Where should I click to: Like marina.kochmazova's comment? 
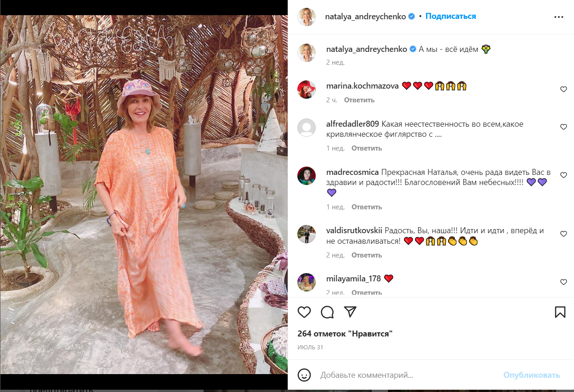[x=563, y=90]
